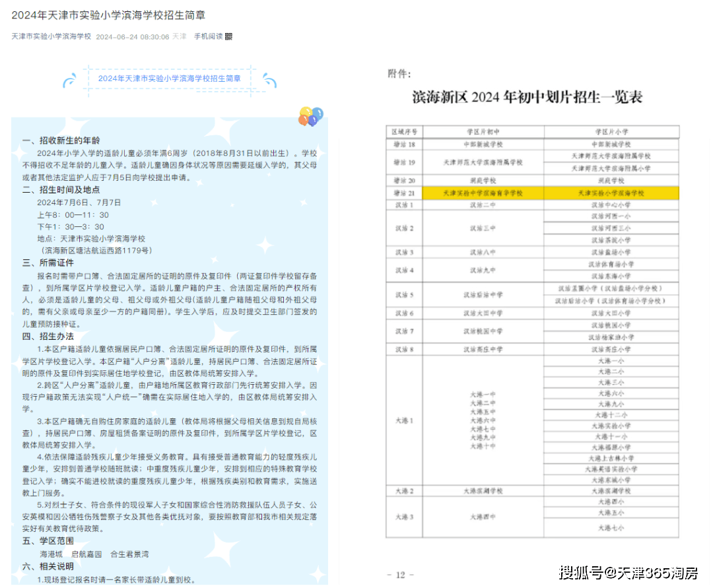
Task: Click the article title at the top
Action: point(108,15)
